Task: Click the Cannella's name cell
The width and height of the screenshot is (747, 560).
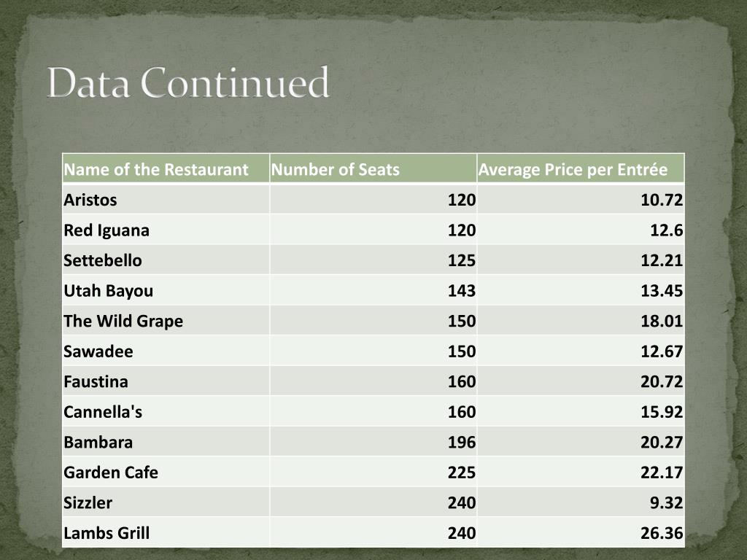Action: coord(166,411)
